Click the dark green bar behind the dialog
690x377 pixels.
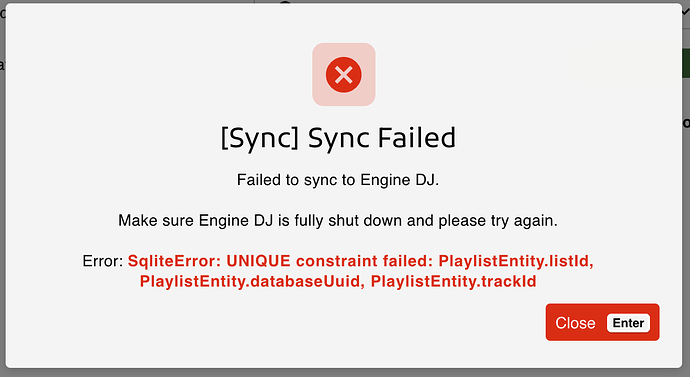click(x=686, y=64)
